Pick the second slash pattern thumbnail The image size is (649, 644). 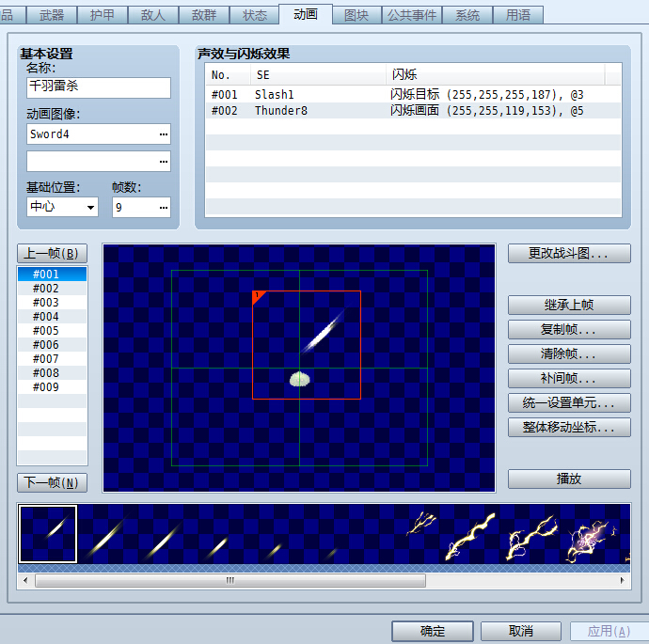[x=107, y=534]
